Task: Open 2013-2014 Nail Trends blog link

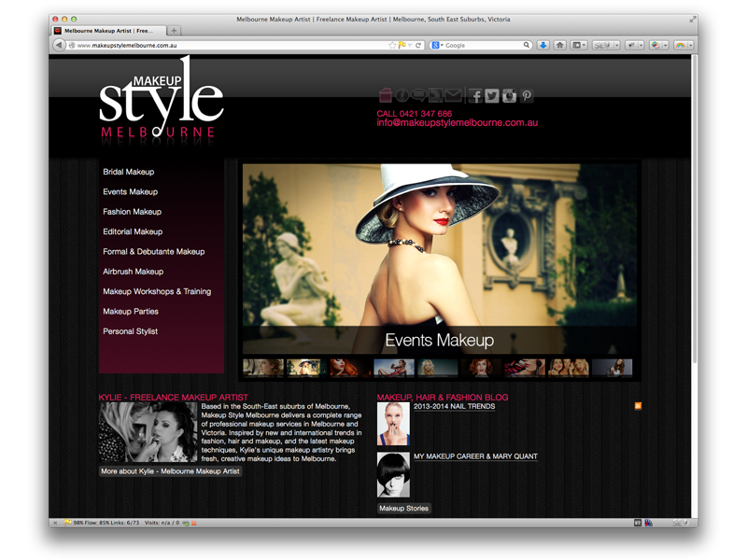Action: point(454,407)
